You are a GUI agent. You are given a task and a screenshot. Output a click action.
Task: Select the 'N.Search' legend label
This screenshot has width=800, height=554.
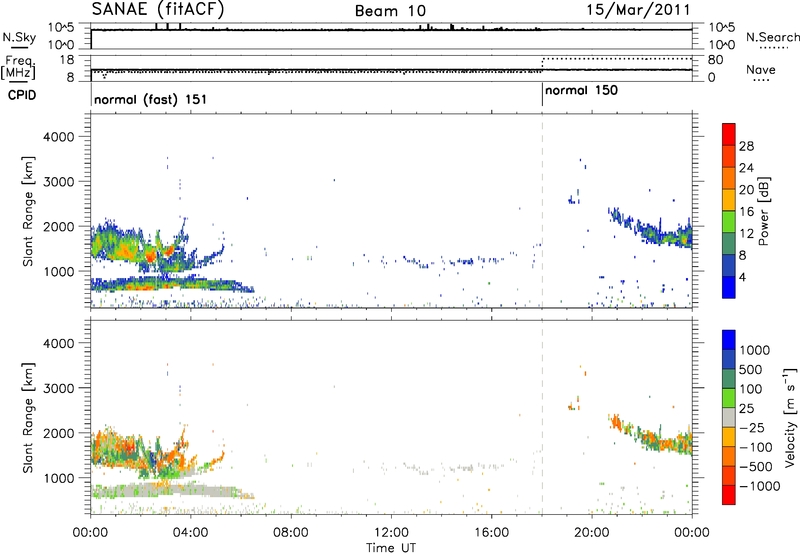coord(772,37)
